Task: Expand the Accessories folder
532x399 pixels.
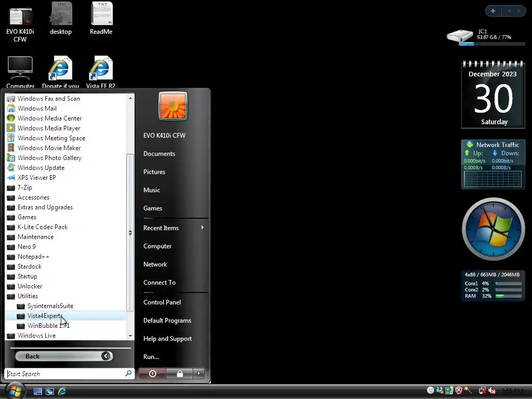Action: click(65, 197)
